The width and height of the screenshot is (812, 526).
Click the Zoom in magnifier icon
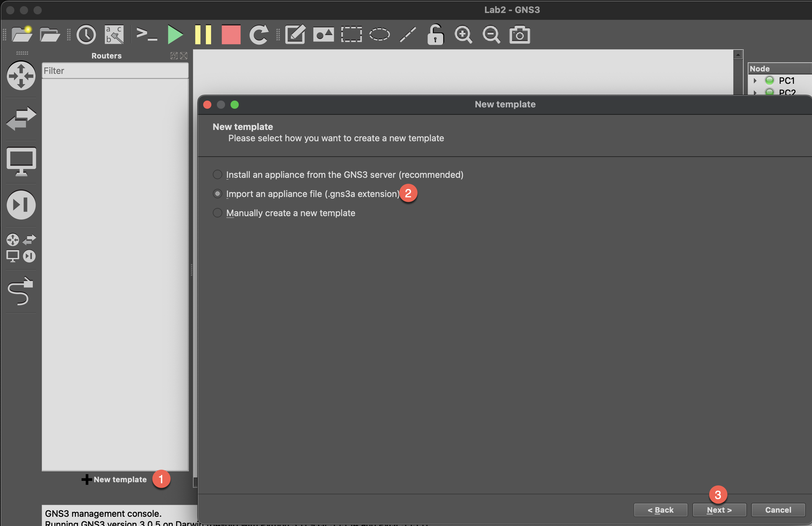pyautogui.click(x=463, y=35)
